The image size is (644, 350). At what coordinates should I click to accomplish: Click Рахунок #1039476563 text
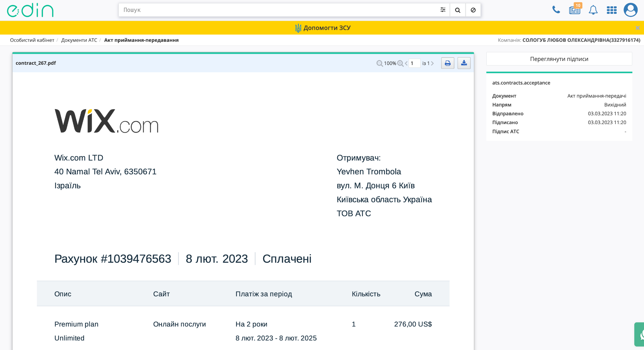(113, 259)
